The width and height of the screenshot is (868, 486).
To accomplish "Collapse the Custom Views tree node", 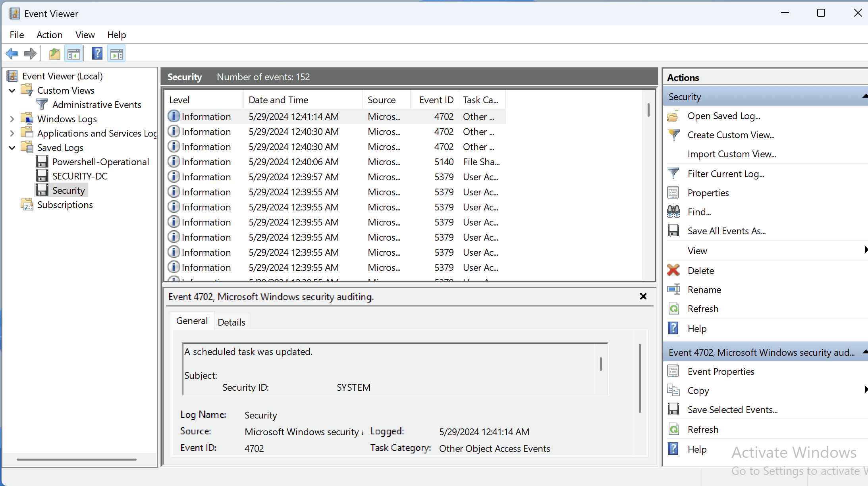I will tap(12, 90).
